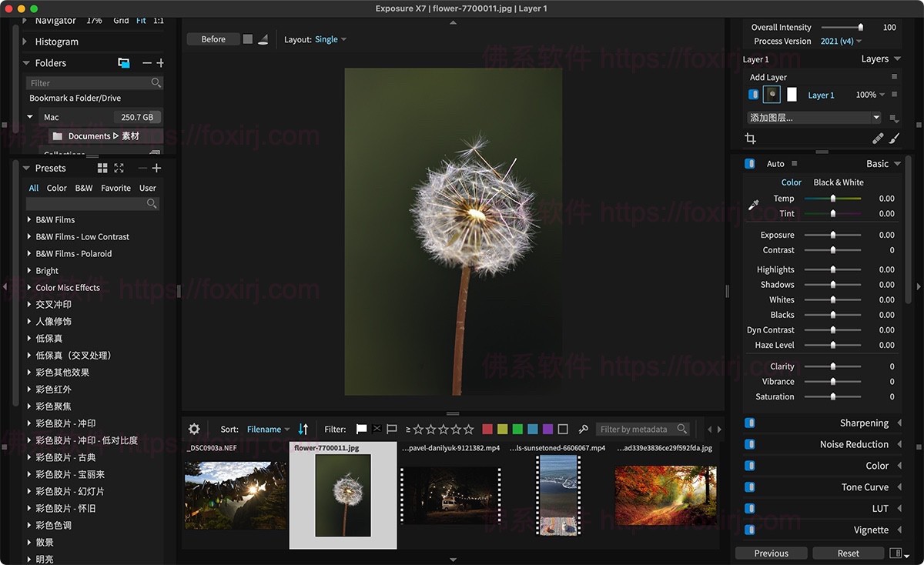924x565 pixels.
Task: Select the Brush tool beside the healing icon
Action: point(894,139)
